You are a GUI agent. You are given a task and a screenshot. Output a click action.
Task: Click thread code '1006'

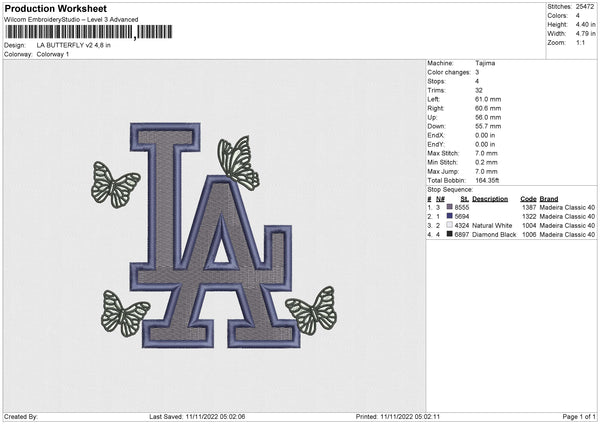click(529, 235)
